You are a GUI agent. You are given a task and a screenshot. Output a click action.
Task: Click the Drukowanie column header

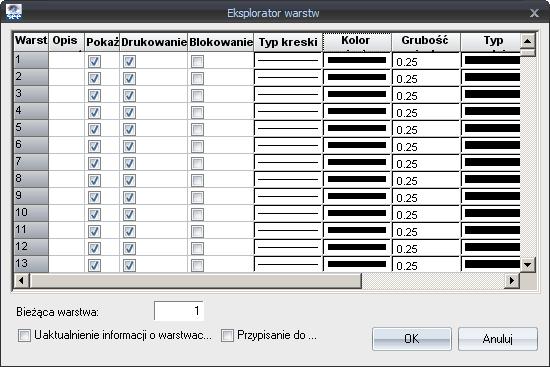point(154,42)
